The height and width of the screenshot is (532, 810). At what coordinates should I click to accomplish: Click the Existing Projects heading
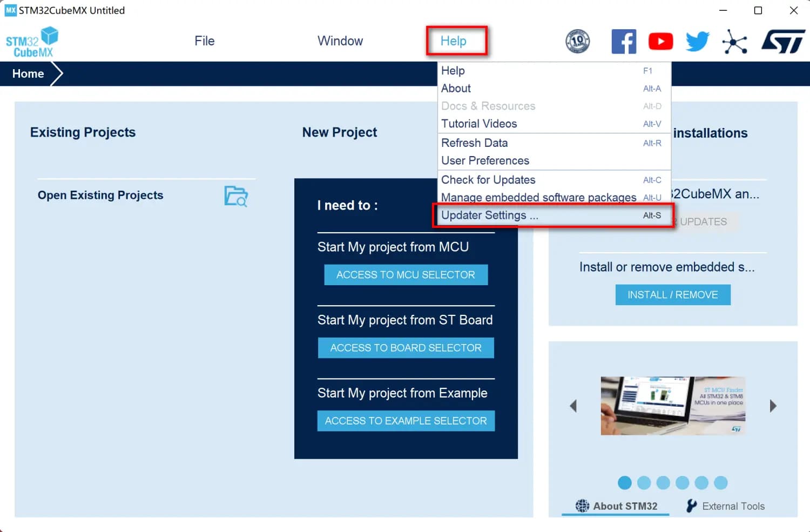(x=83, y=132)
